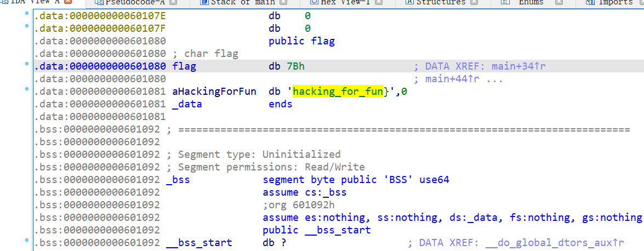Click the 'assume cs:_bss' line
This screenshot has width=644, height=251.
(305, 192)
